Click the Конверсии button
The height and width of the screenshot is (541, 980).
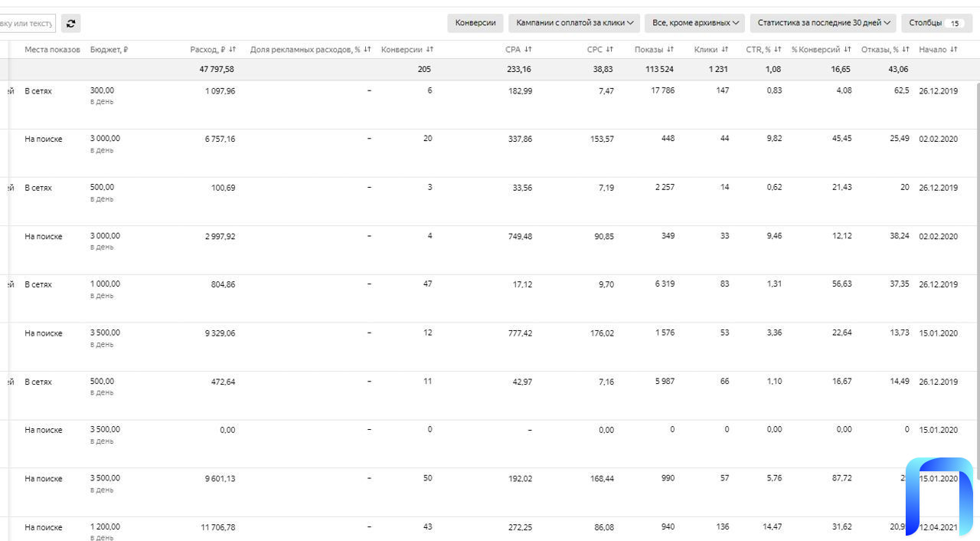pyautogui.click(x=475, y=23)
